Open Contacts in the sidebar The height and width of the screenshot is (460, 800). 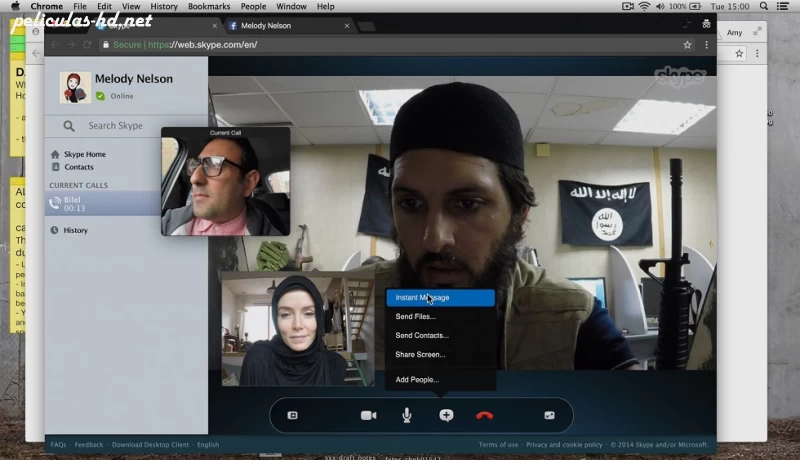[x=78, y=167]
